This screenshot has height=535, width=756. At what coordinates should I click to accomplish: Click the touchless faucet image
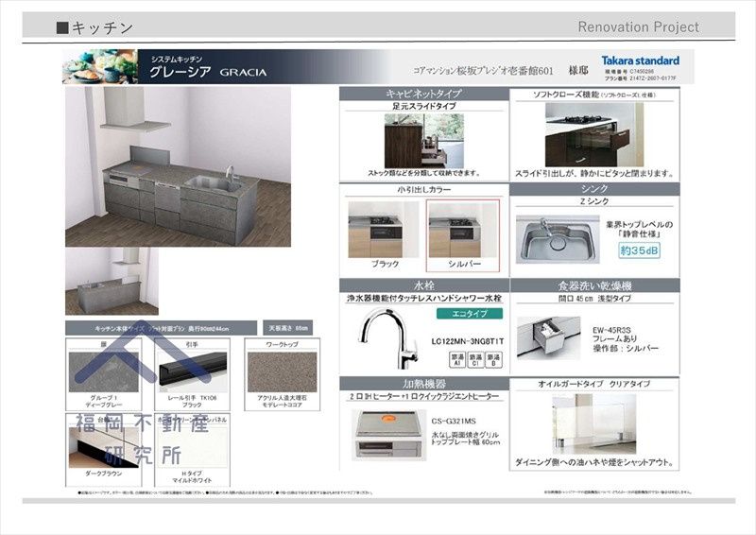click(389, 337)
